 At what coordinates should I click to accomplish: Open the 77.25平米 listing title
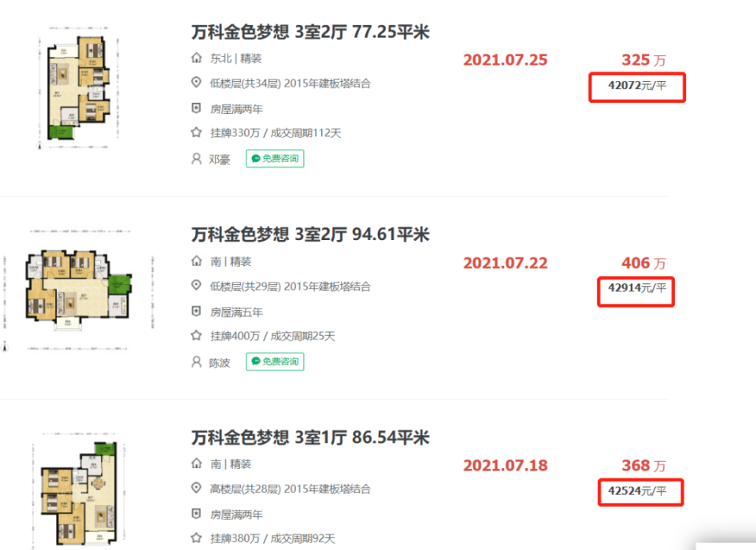tap(310, 31)
